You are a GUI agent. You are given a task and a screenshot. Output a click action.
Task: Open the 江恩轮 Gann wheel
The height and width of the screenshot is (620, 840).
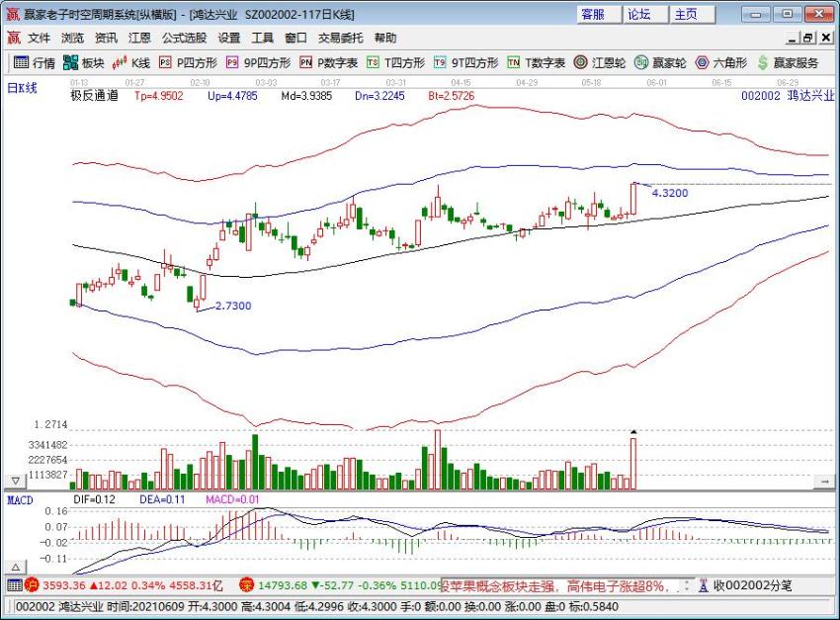pos(600,62)
